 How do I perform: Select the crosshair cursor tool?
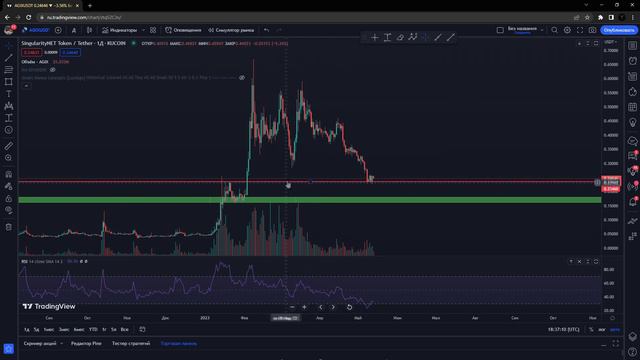tap(9, 46)
